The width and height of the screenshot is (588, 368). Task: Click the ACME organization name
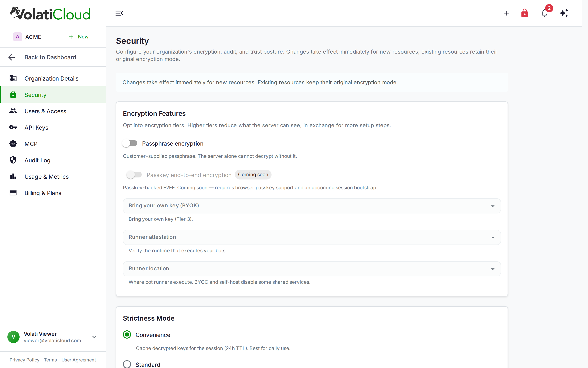pos(33,37)
